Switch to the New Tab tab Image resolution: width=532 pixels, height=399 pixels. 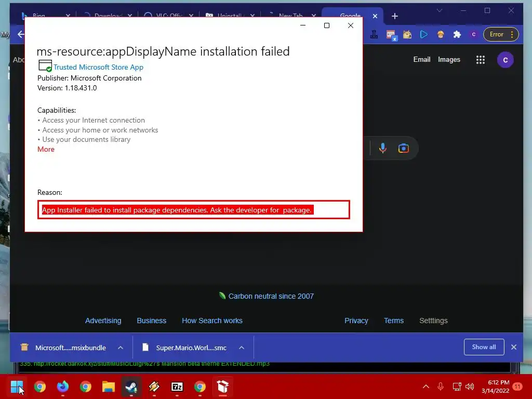click(290, 15)
